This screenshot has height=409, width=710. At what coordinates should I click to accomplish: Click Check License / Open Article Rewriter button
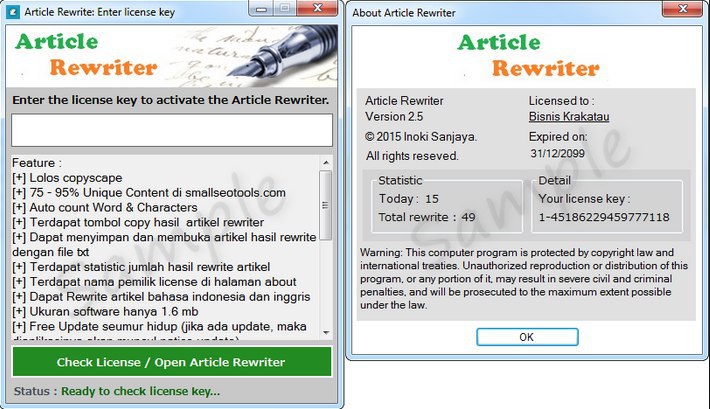(172, 362)
